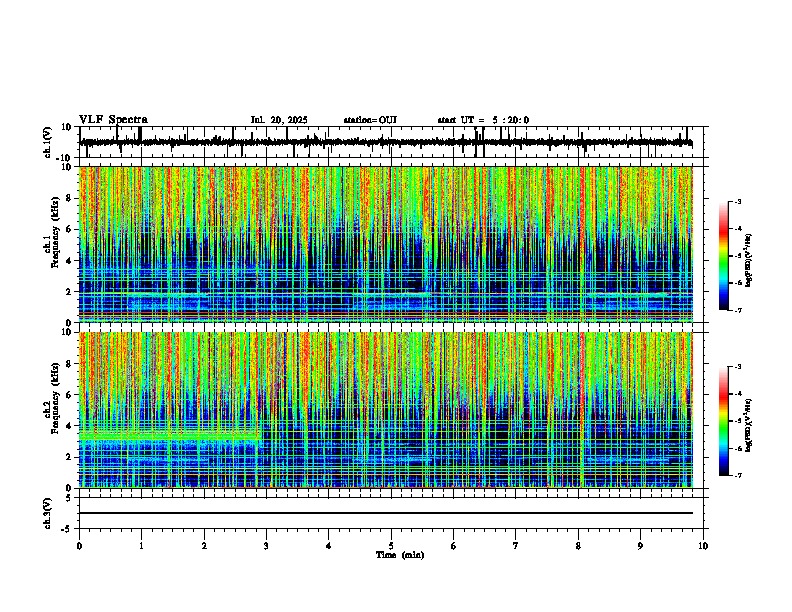Screen dimensions: 792x612
Task: Click the time axis tick label "5"
Action: point(391,546)
